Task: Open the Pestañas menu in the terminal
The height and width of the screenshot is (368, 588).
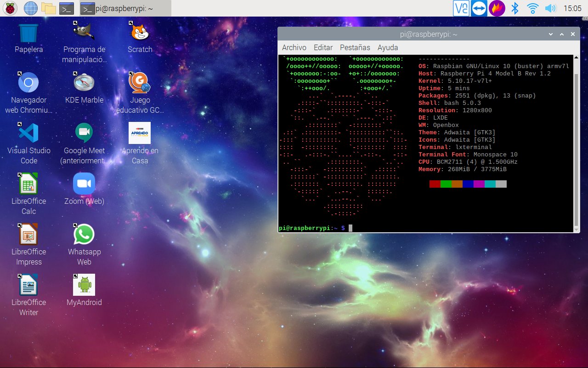Action: click(355, 47)
